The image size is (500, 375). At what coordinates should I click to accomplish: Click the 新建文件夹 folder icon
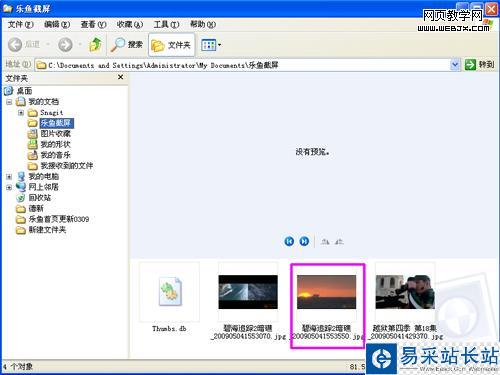[21, 230]
